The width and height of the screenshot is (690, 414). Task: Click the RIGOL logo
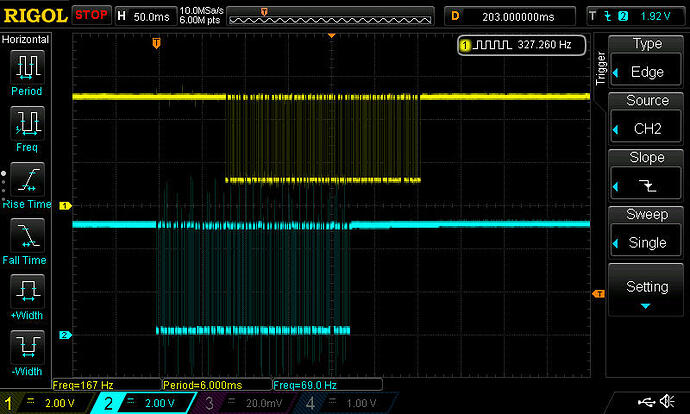pyautogui.click(x=35, y=16)
